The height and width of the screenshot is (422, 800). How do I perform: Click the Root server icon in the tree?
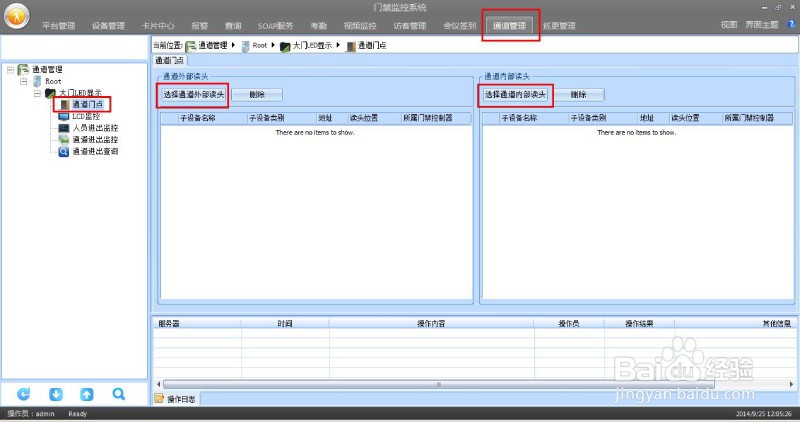click(37, 81)
